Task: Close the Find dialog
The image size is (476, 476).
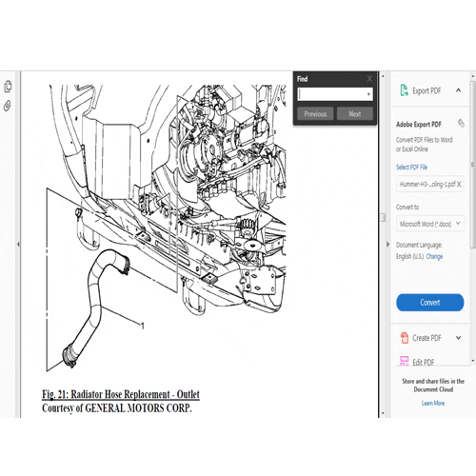Action: point(369,79)
